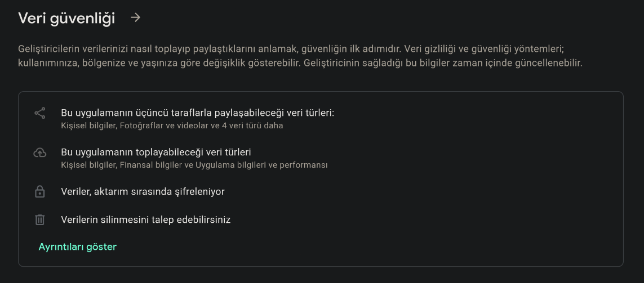Click the cloud upload icon for collected data

coord(40,152)
